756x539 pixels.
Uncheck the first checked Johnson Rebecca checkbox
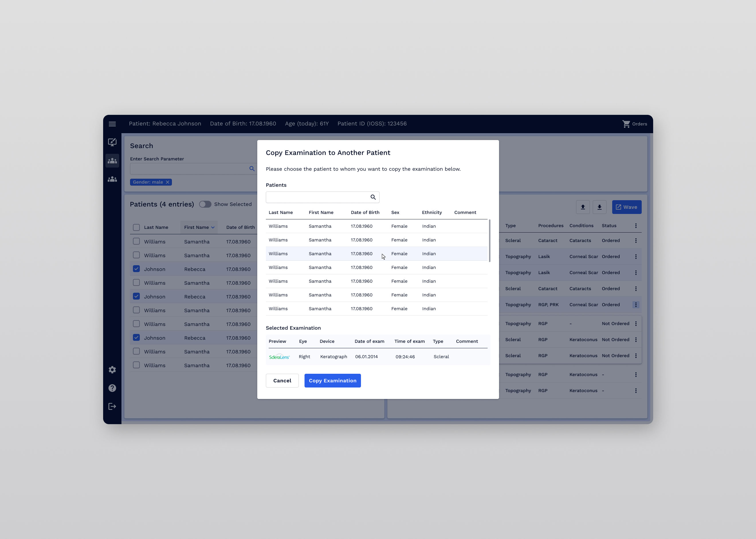tap(136, 269)
